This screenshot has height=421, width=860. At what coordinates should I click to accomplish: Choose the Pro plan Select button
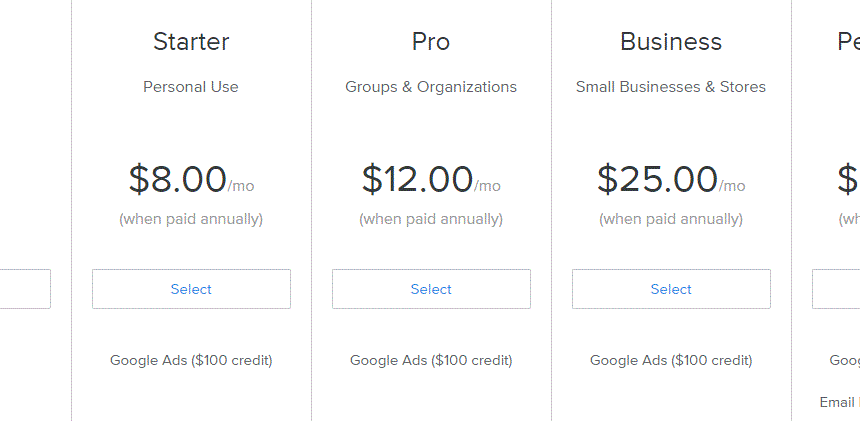(431, 289)
